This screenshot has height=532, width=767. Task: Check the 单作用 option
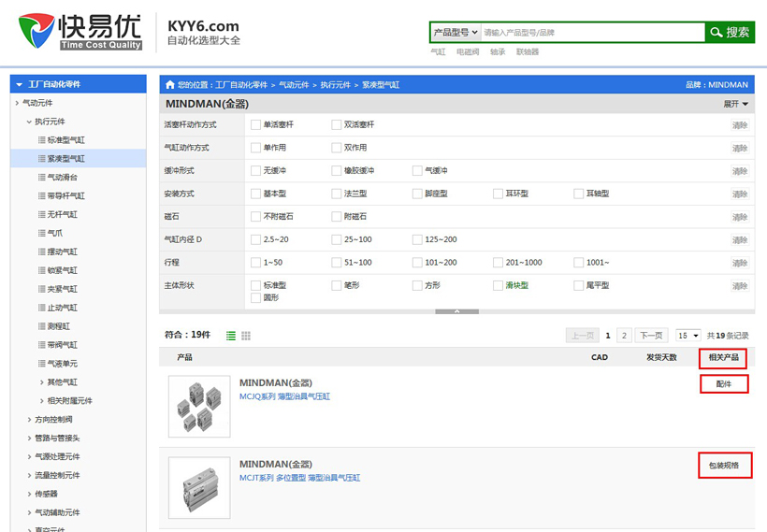coord(255,148)
